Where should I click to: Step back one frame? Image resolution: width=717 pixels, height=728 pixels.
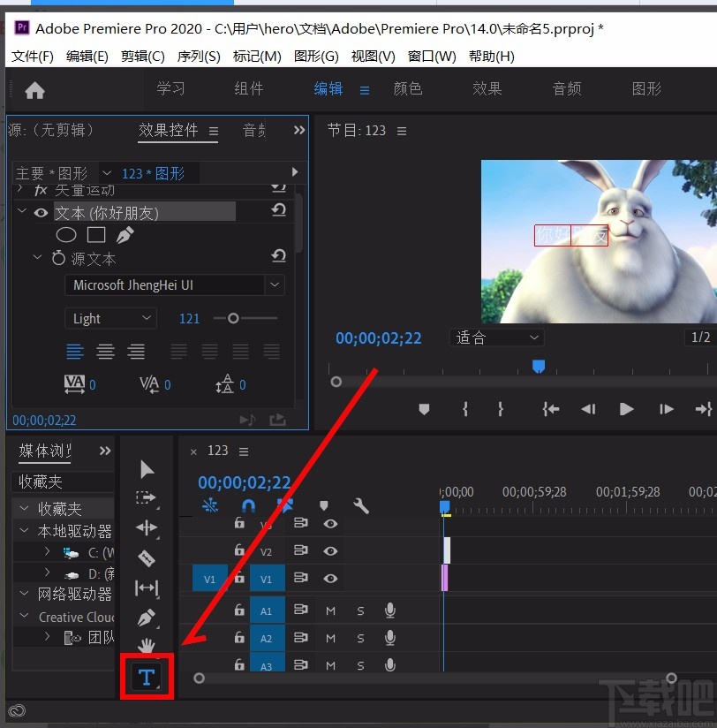tap(588, 409)
